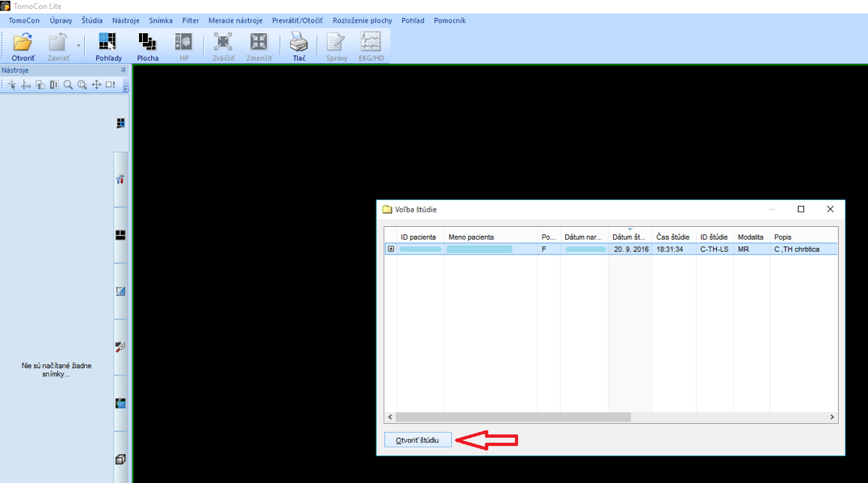Viewport: 868px width, 483px height.
Task: Open Nástroje toolbar overflow options arrow
Action: [x=126, y=88]
